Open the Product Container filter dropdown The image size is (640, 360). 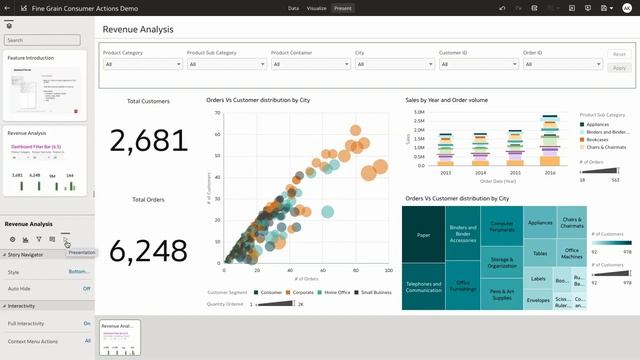point(311,64)
